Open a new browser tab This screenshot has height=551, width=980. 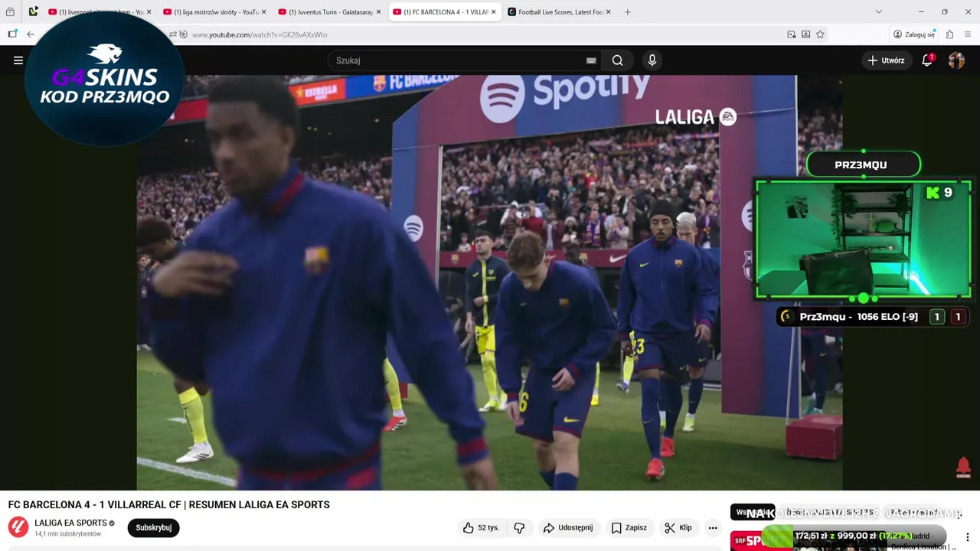[x=627, y=12]
